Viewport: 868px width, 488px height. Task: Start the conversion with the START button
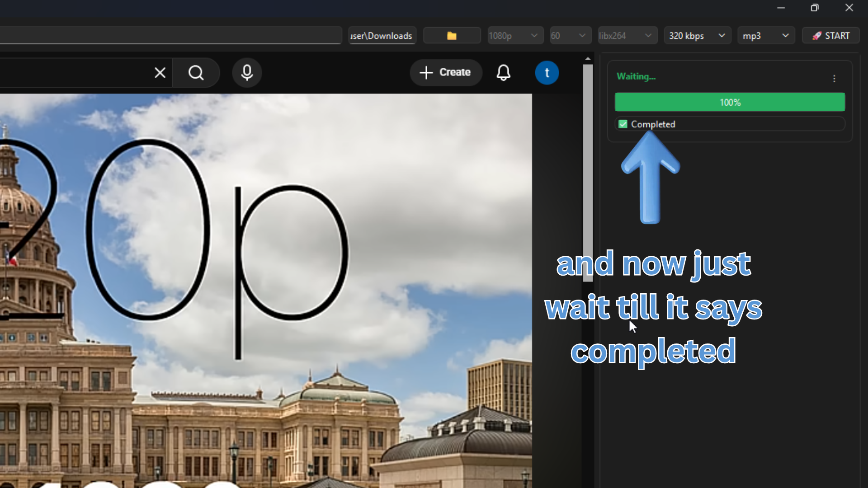[x=830, y=35]
